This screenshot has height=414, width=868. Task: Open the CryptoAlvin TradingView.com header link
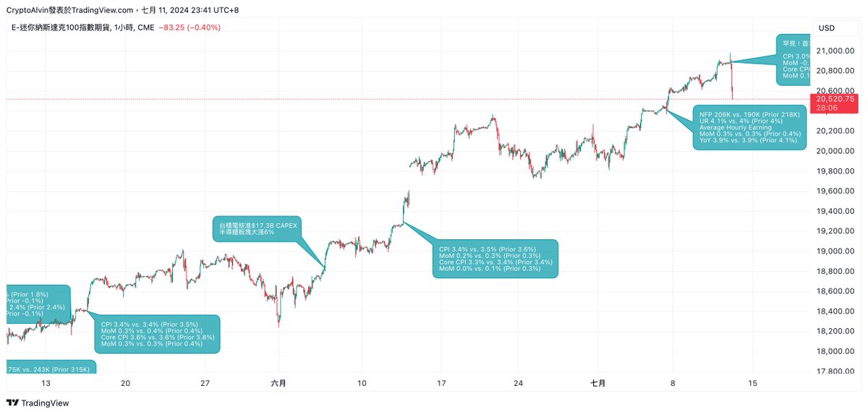(x=70, y=10)
